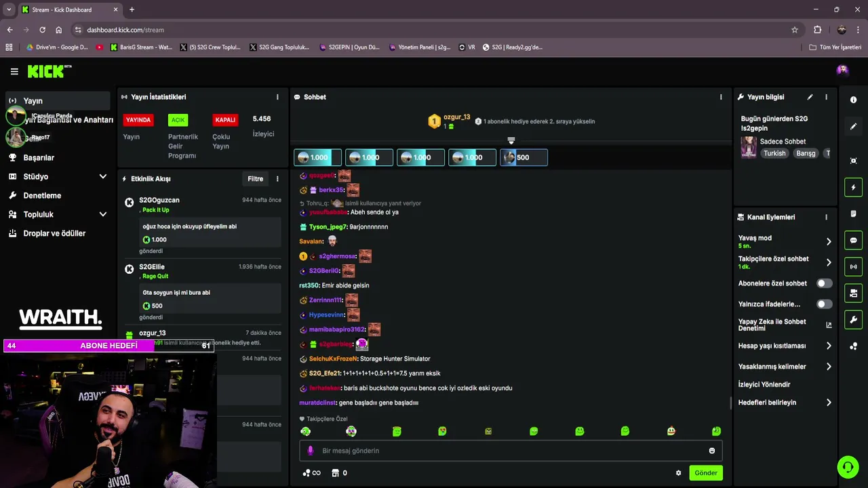Open Sohbet panel three-dot menu
Viewport: 868px width, 488px height.
(721, 97)
